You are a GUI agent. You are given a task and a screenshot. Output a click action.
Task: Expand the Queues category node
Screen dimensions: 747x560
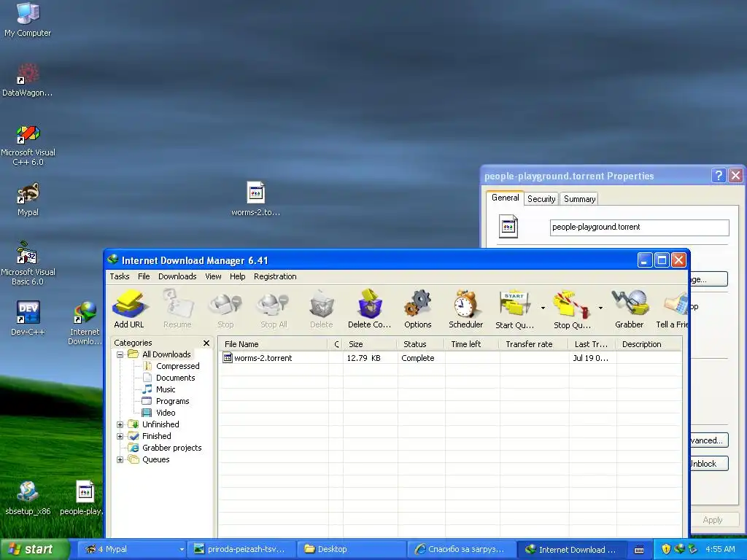click(120, 459)
